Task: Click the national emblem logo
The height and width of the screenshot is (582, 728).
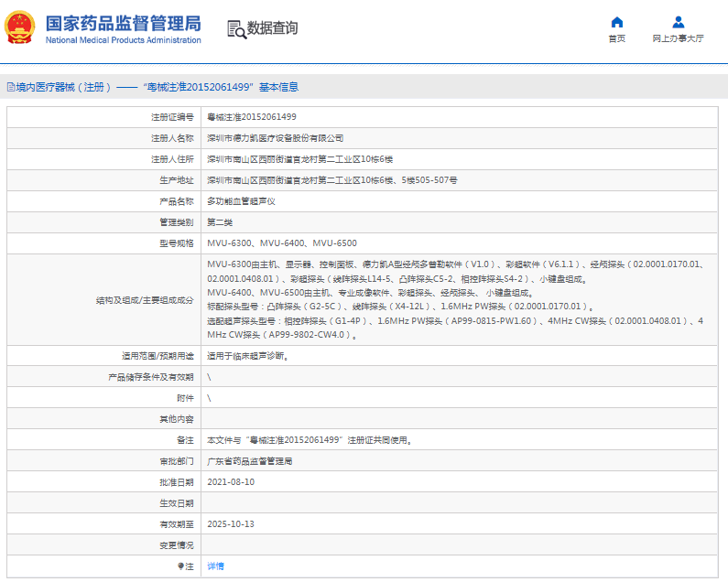Action: click(19, 27)
